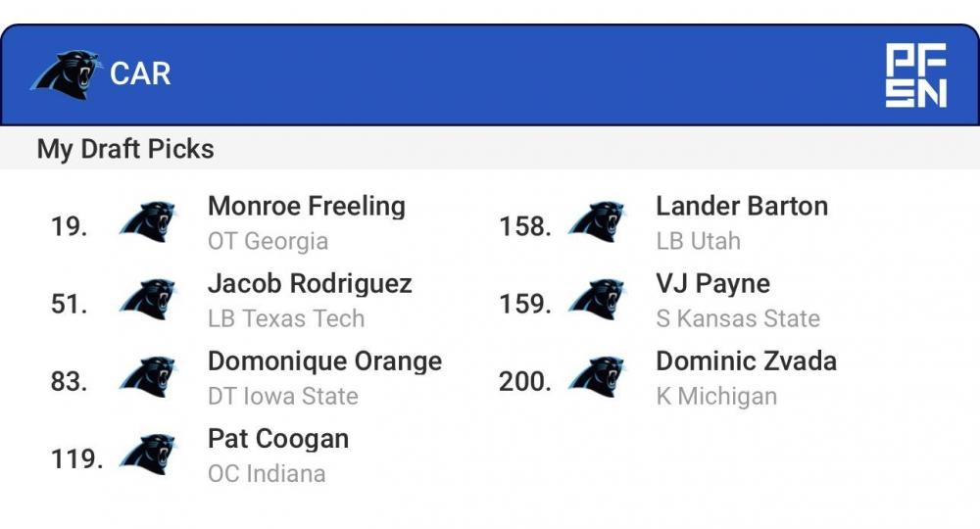This screenshot has height=529, width=980.
Task: Click Panthers icon beside VJ Payne
Action: (x=597, y=300)
